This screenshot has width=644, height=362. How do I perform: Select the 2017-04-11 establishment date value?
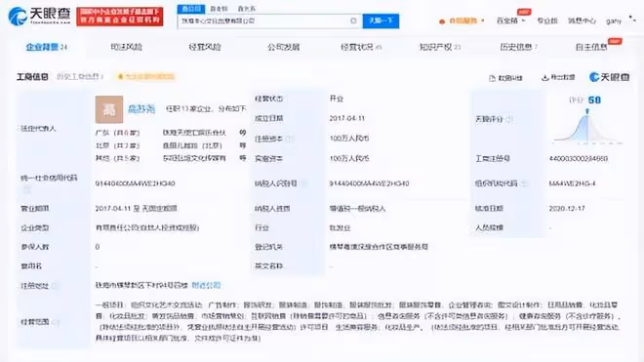(x=347, y=118)
